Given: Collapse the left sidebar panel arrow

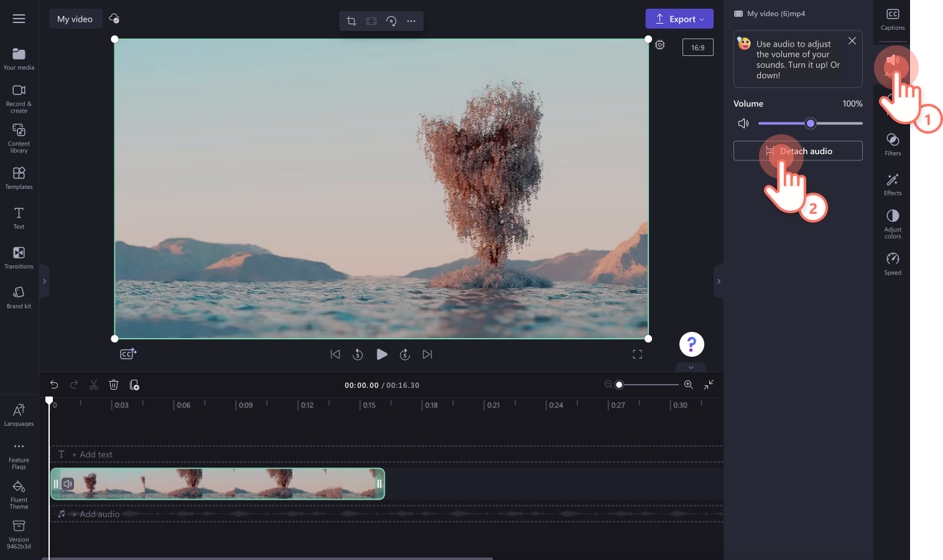Looking at the screenshot, I should (44, 282).
